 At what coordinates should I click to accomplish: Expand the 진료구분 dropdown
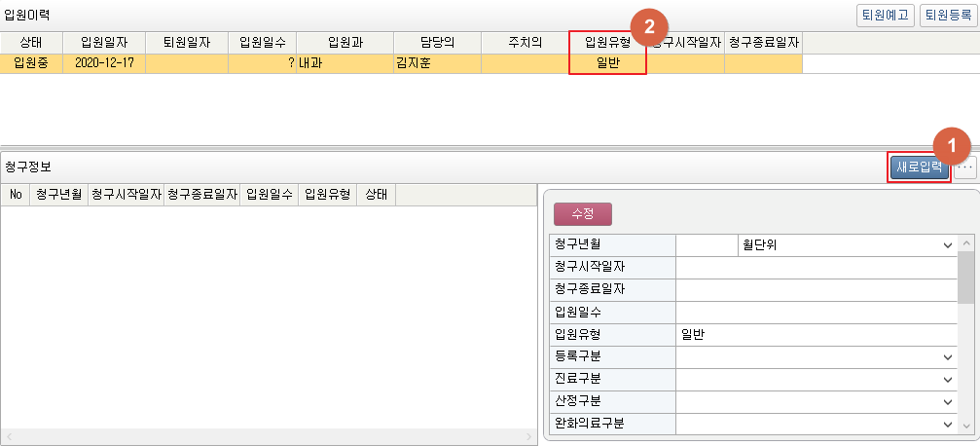click(x=816, y=380)
